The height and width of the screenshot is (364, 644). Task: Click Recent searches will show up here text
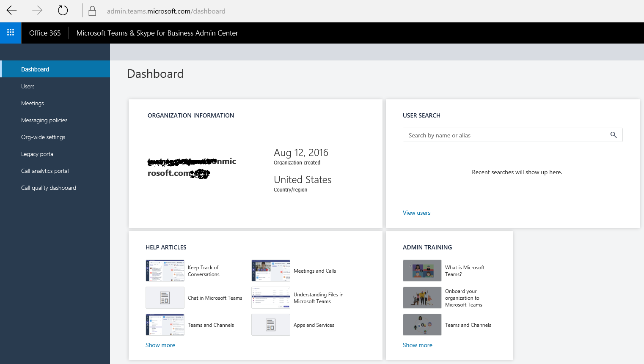point(517,172)
